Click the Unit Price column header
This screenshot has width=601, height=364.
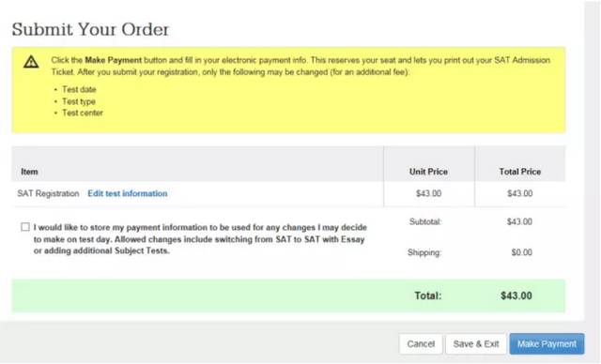coord(428,172)
